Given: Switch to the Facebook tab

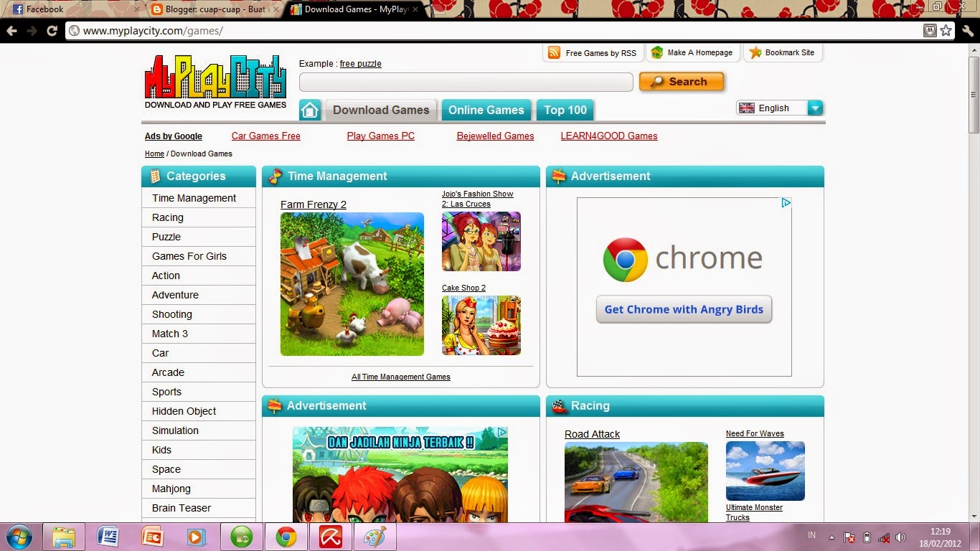Looking at the screenshot, I should point(72,9).
